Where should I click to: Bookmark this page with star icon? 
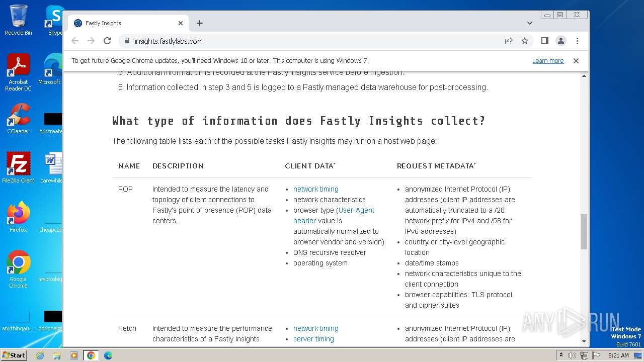coord(525,41)
